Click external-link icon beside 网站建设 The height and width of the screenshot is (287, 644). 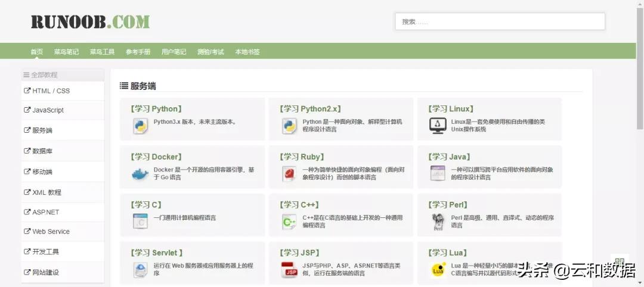(27, 272)
